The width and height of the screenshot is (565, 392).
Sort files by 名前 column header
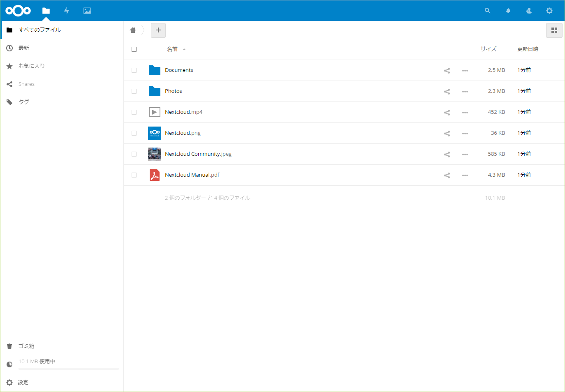(172, 49)
